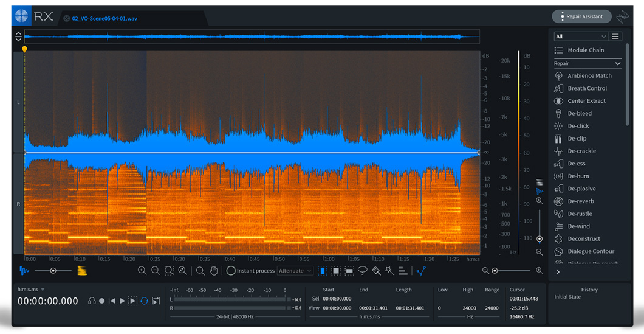The width and height of the screenshot is (644, 334).
Task: Choose the Grab and Drag hand tool
Action: point(214,271)
